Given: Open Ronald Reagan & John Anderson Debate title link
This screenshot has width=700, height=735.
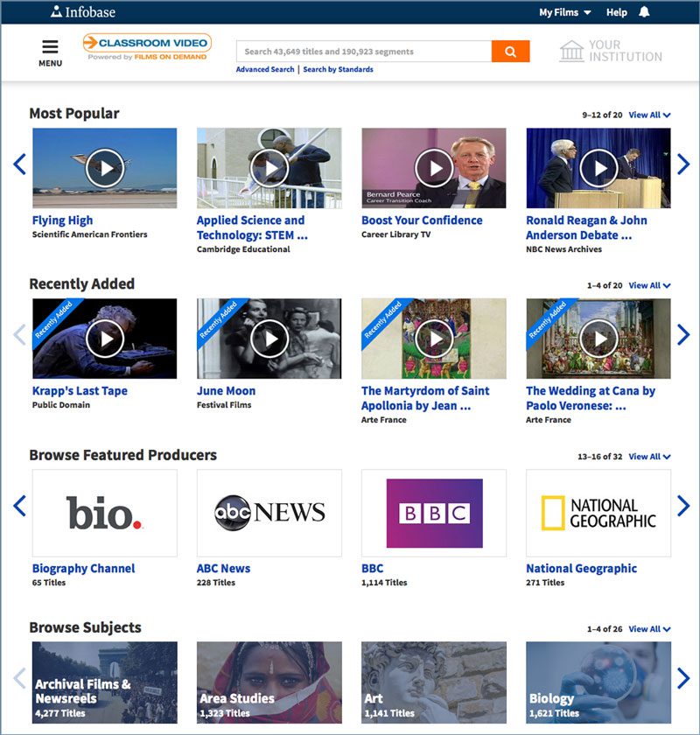Looking at the screenshot, I should coord(586,227).
